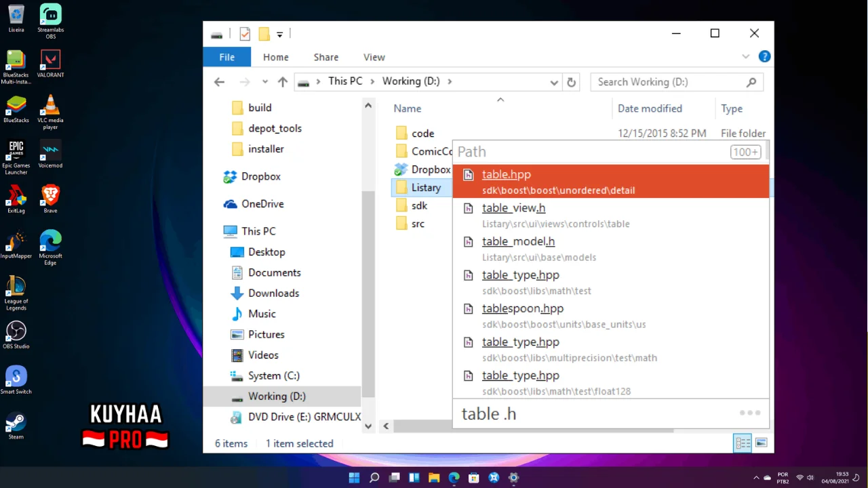
Task: Go back with the Back arrow
Action: click(x=219, y=82)
